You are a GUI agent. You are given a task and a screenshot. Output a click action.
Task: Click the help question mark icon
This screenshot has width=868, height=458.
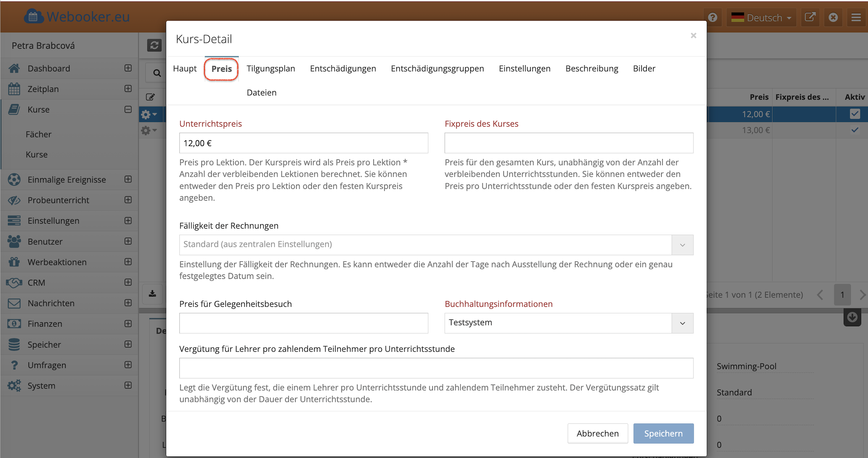pos(712,17)
